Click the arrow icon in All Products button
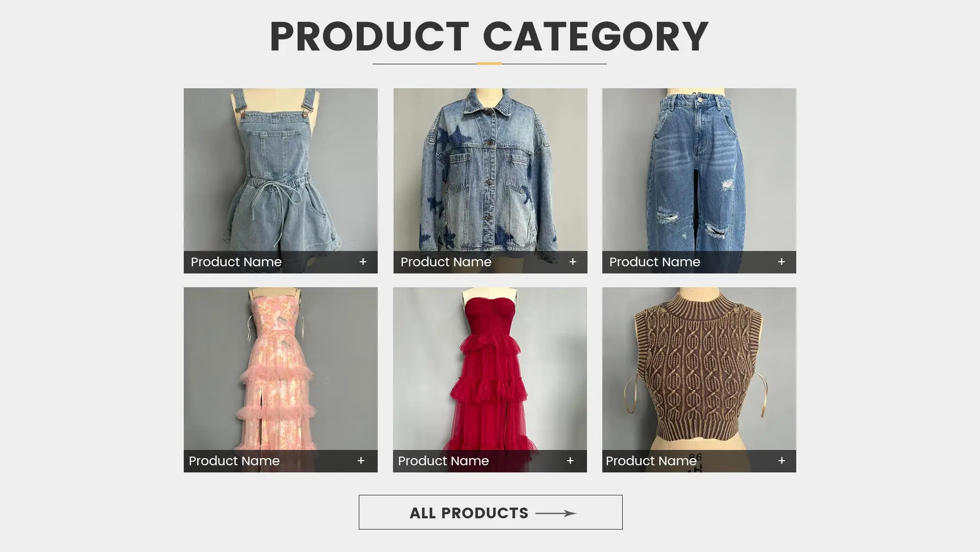Viewport: 980px width, 552px height. coord(556,513)
